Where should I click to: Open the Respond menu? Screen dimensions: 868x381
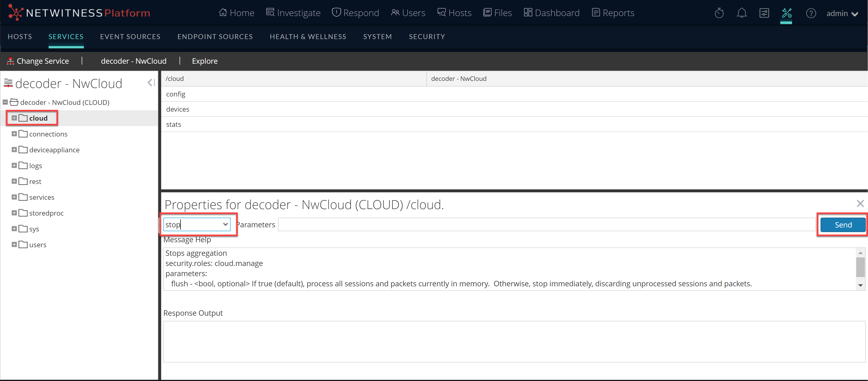click(356, 13)
